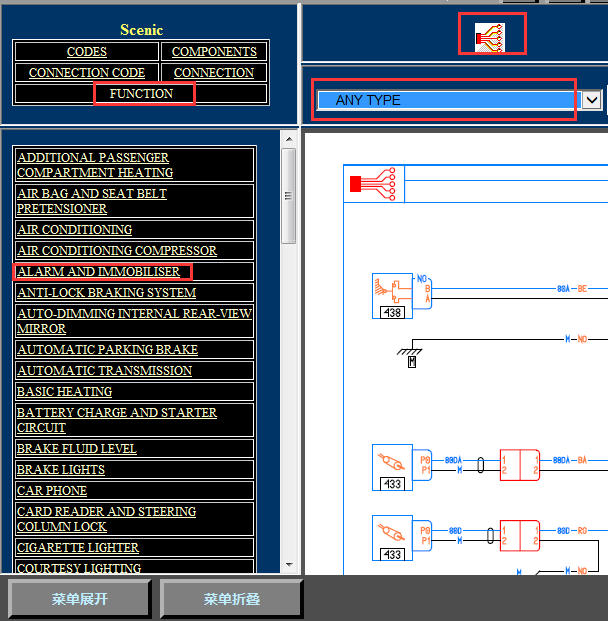Click red connector on 88DA-BA wire

tap(520, 465)
